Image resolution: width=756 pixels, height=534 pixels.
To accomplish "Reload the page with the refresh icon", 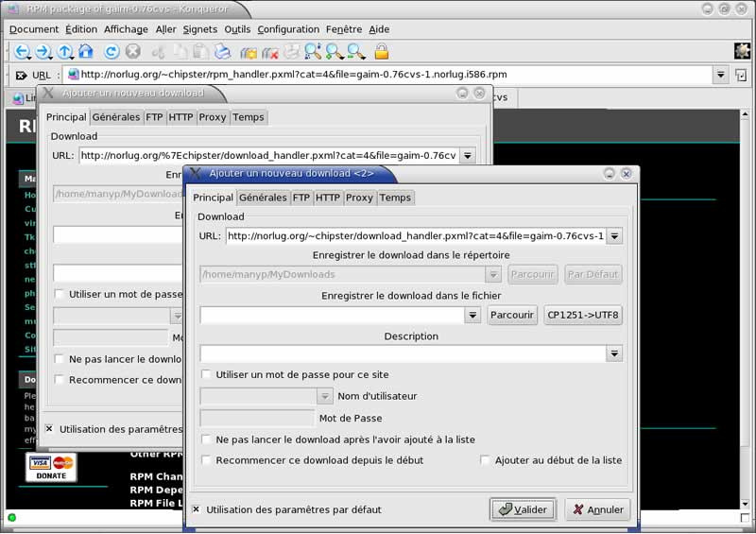I will (112, 51).
